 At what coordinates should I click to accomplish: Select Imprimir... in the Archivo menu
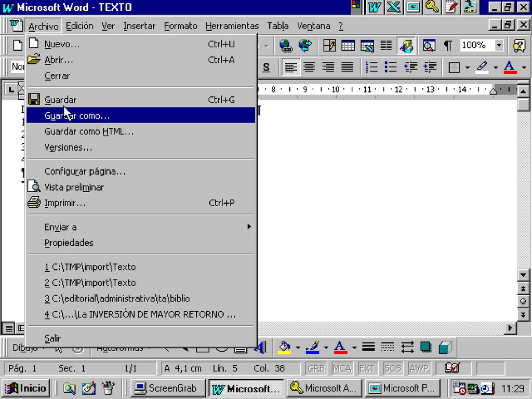141,203
